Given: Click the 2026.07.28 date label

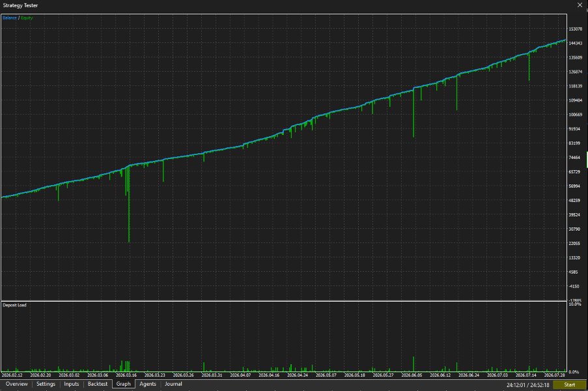Looking at the screenshot, I should (x=554, y=375).
